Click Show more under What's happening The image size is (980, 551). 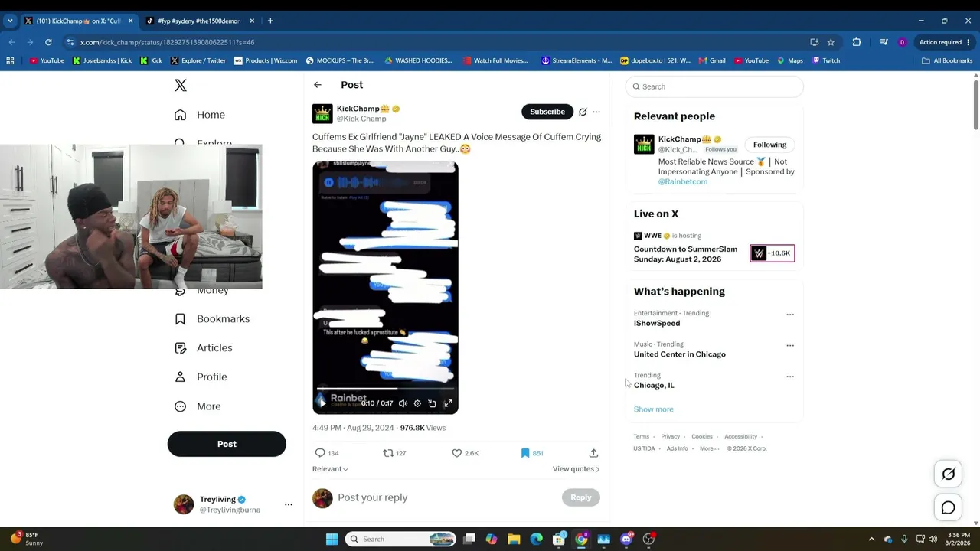tap(654, 409)
